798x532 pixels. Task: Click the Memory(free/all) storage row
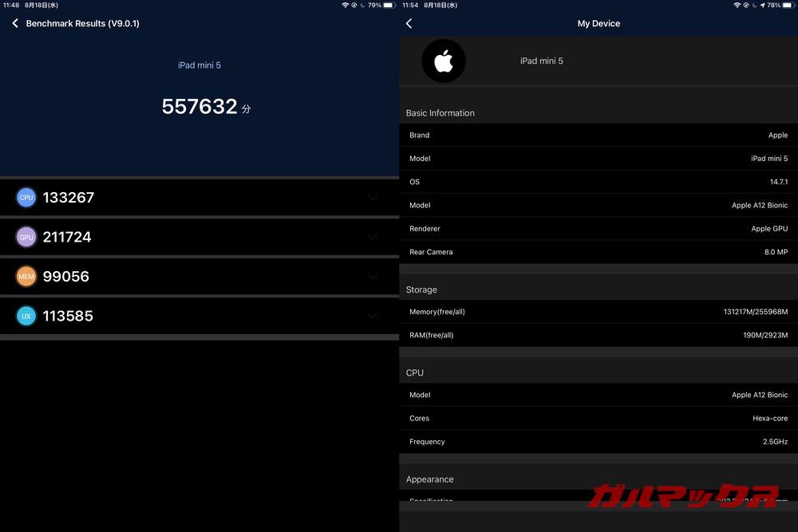pyautogui.click(x=597, y=311)
